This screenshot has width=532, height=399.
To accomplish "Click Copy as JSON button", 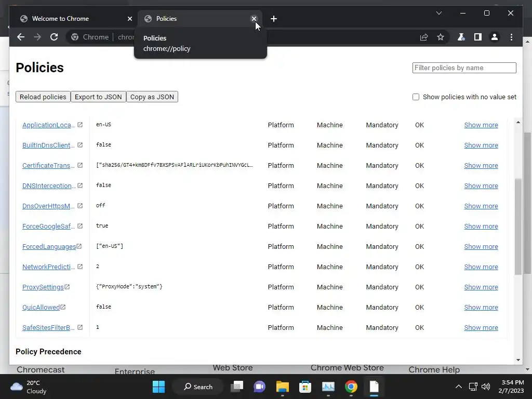I will click(x=152, y=97).
